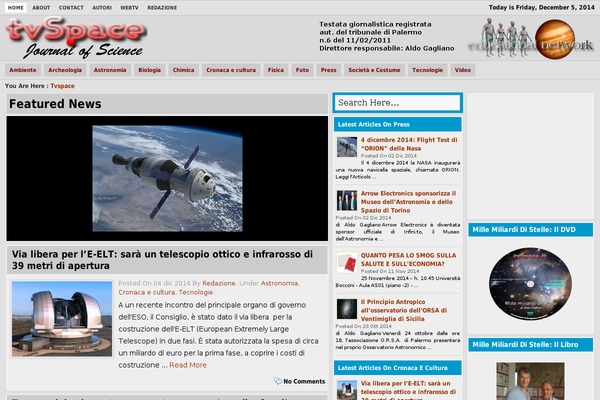Click the Tvspace breadcrumb link
The height and width of the screenshot is (400, 600).
tap(62, 86)
